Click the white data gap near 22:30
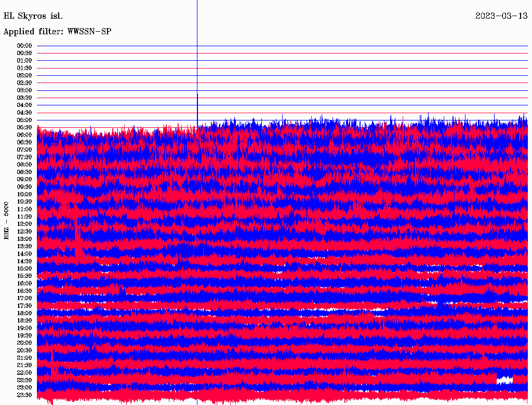Image resolution: width=532 pixels, height=405 pixels. 504,380
